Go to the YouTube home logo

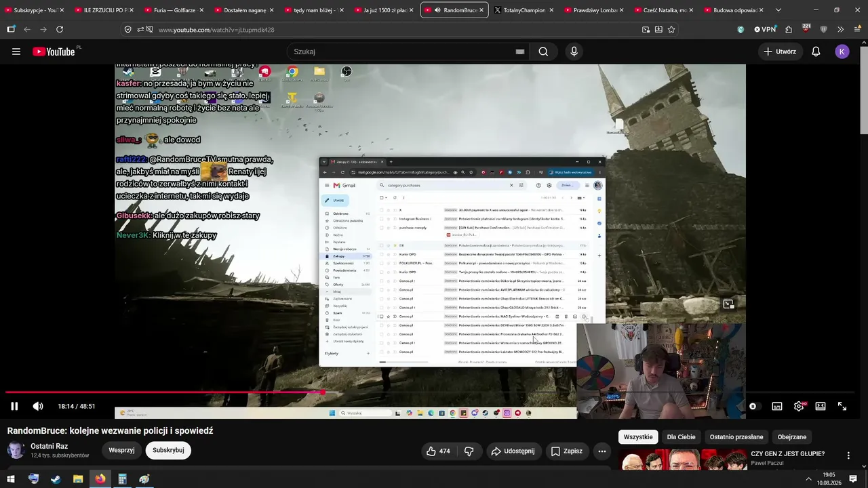54,52
